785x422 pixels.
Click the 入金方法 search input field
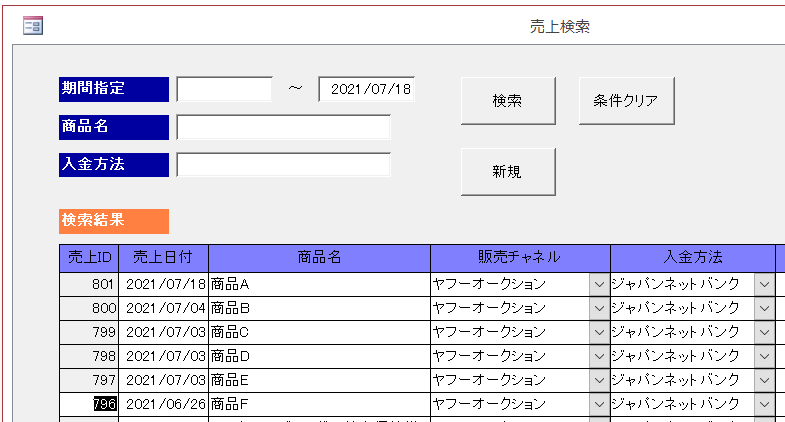(x=283, y=164)
